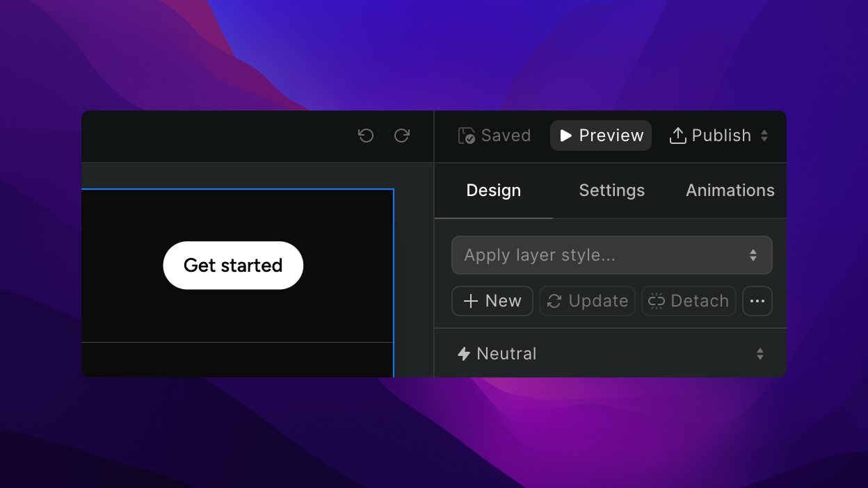The height and width of the screenshot is (488, 868).
Task: Open the Apply layer style dropdown
Action: [x=612, y=255]
